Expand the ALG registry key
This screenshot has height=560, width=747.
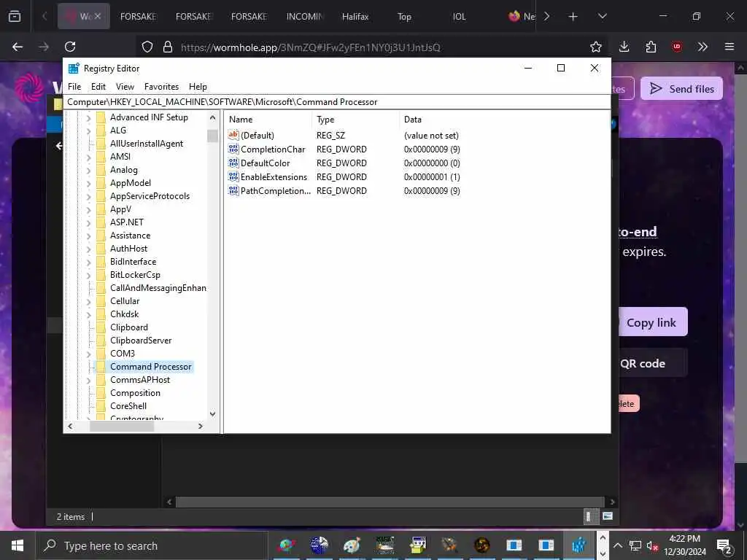click(88, 131)
